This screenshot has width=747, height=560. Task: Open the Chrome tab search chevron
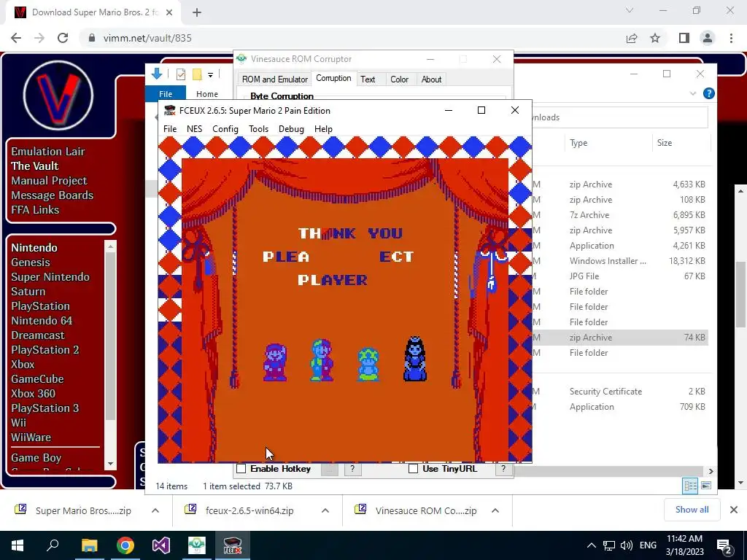click(630, 10)
